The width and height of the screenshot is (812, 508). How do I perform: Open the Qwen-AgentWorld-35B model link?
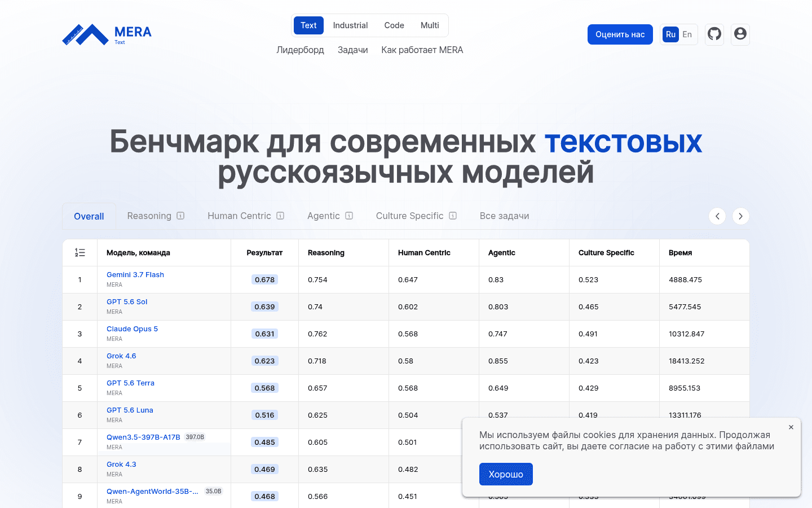152,492
